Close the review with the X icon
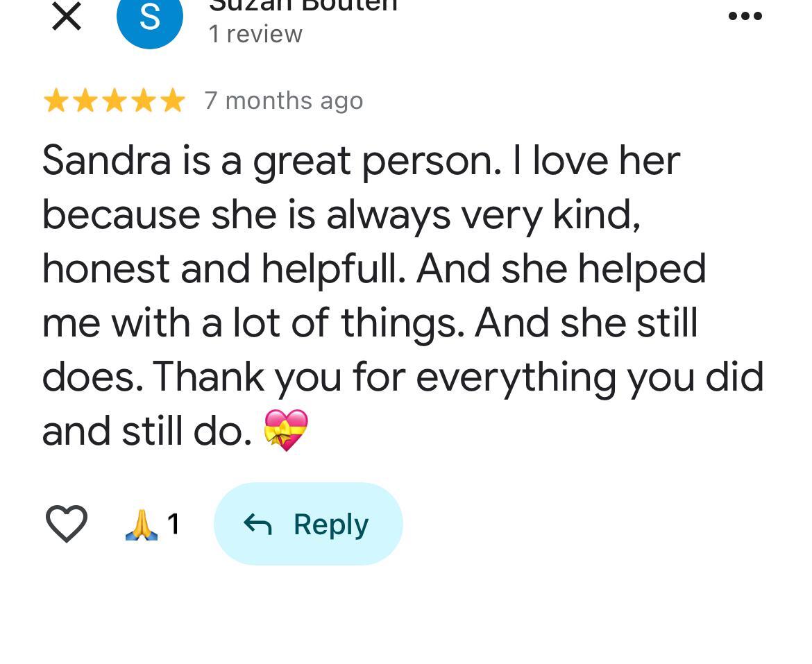Image resolution: width=812 pixels, height=664 pixels. pos(67,16)
